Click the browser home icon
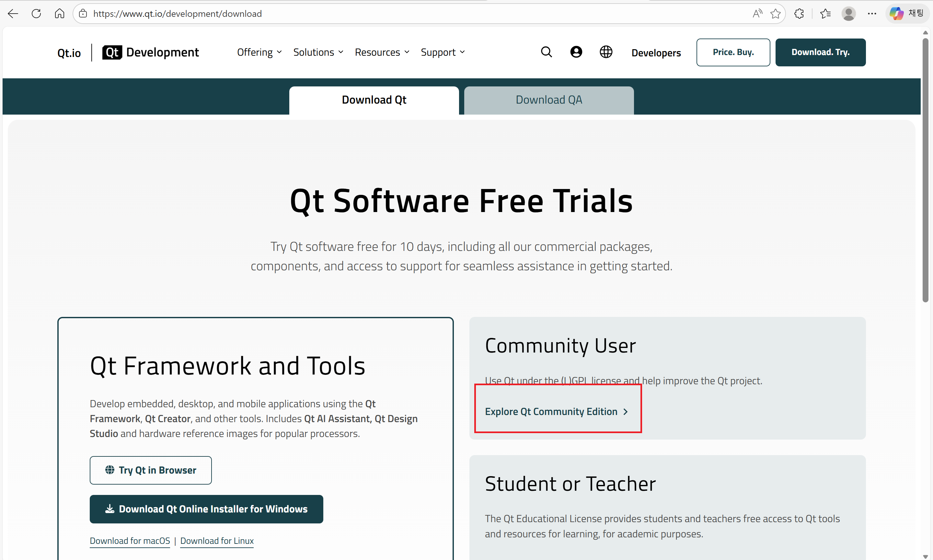Viewport: 933px width, 560px height. (59, 14)
